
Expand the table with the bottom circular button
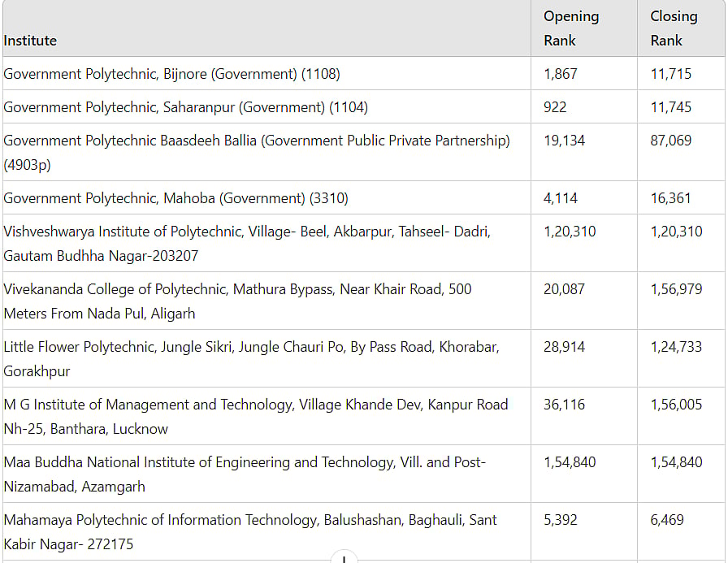[x=344, y=558]
